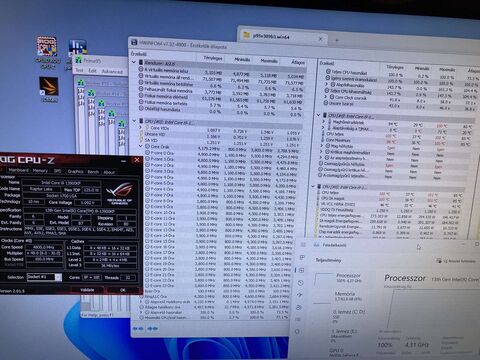Expand the Core VIDs sensor row
The image size is (480, 360).
click(x=141, y=127)
